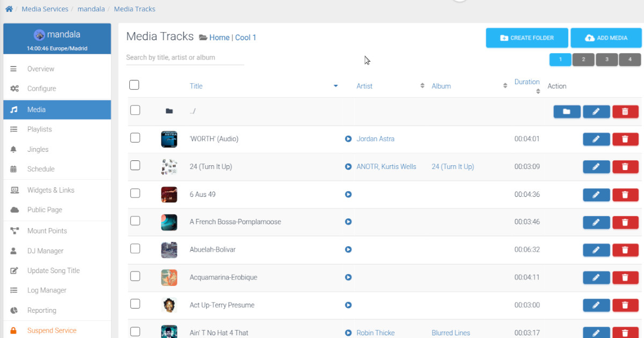
Task: Play the Abuelah-Bolivar track preview
Action: point(348,249)
